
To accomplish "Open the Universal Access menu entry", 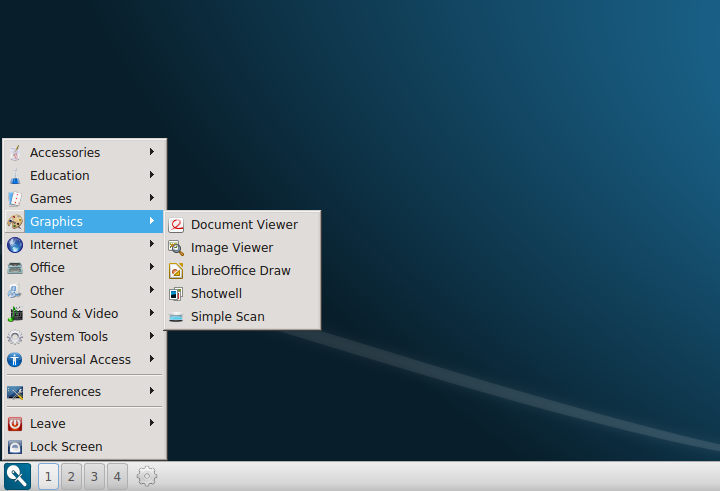I will 84,360.
